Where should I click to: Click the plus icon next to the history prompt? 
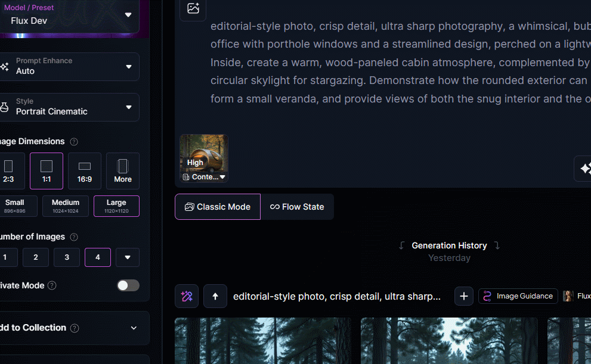pyautogui.click(x=463, y=296)
